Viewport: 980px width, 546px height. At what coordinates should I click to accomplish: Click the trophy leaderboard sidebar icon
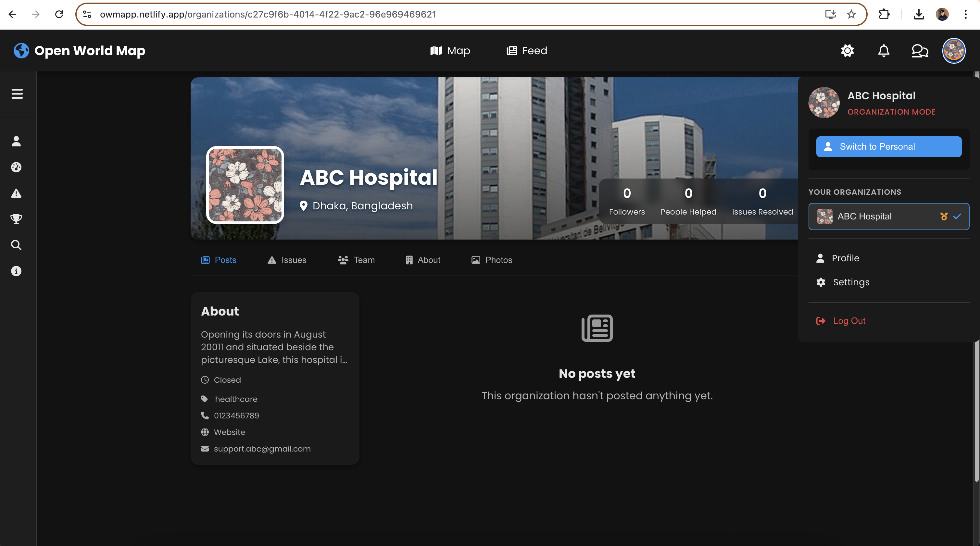[16, 219]
